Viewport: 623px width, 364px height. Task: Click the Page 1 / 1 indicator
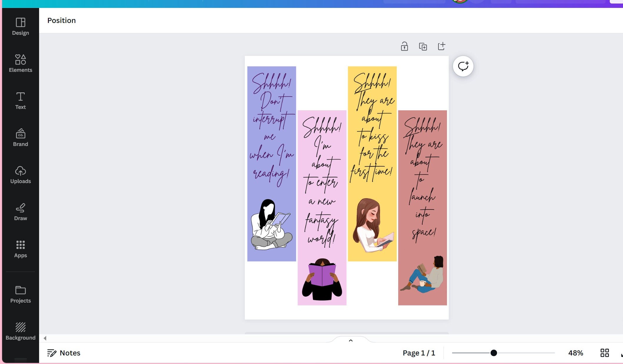pos(419,353)
